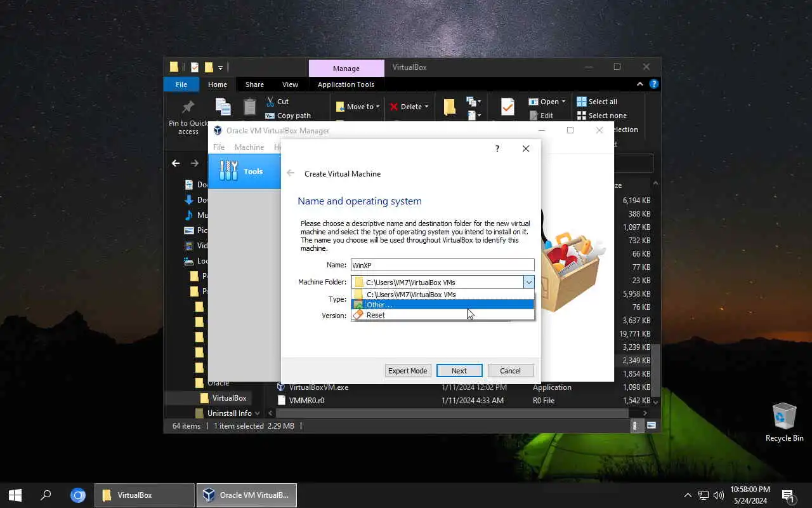Image resolution: width=812 pixels, height=508 pixels.
Task: Open the browser icon on taskbar
Action: (x=77, y=495)
